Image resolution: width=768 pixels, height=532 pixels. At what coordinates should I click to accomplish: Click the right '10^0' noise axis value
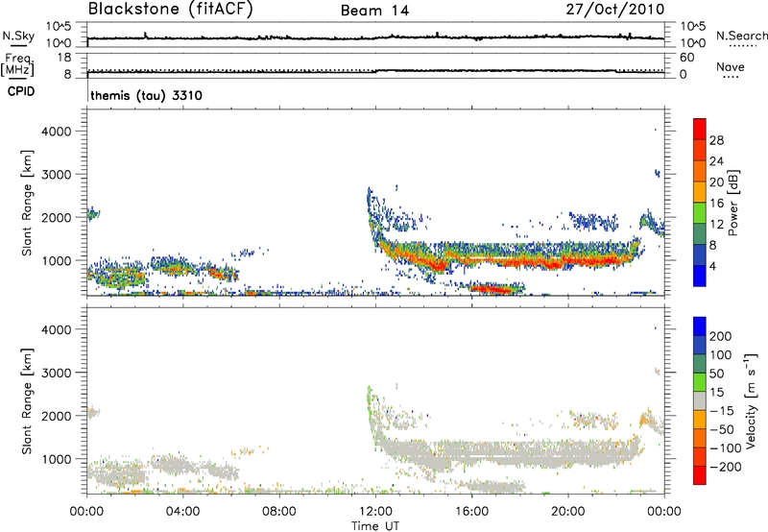click(692, 43)
